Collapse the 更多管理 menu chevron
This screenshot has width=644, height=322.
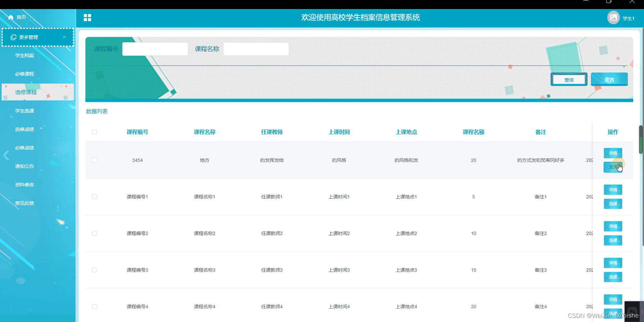pyautogui.click(x=64, y=37)
